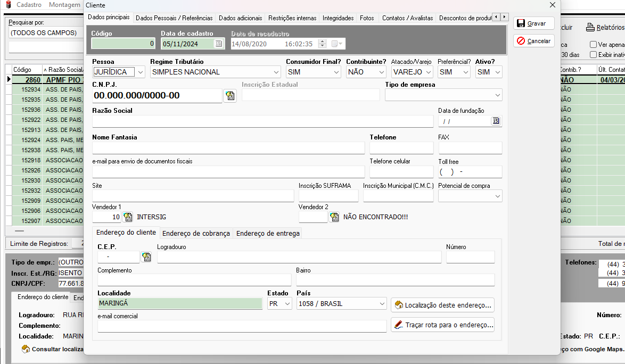
Task: Select Endereço de entrega tab
Action: tap(268, 234)
